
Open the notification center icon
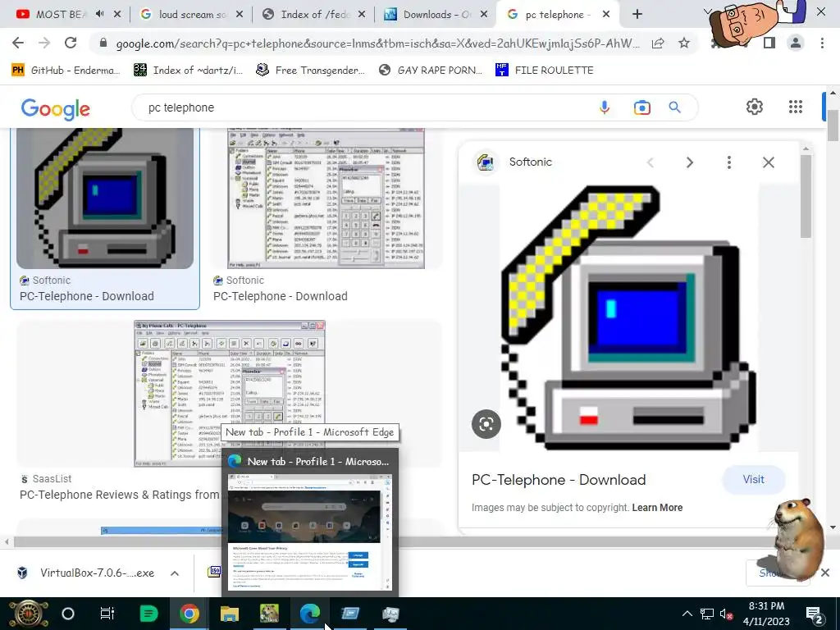pyautogui.click(x=815, y=615)
